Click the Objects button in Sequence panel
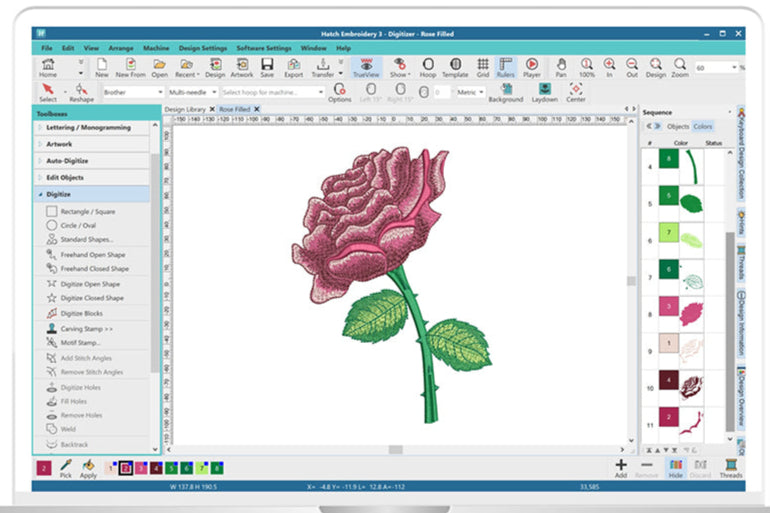This screenshot has width=770, height=513. point(678,127)
